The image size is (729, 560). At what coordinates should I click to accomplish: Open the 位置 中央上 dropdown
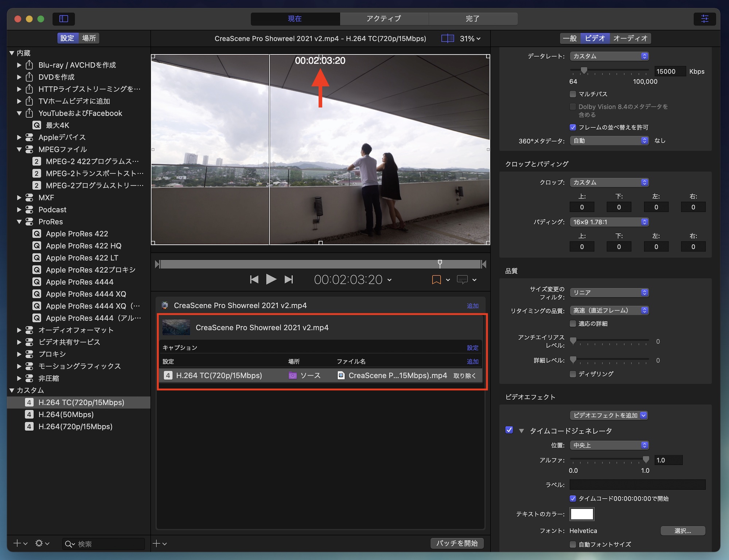tap(609, 445)
